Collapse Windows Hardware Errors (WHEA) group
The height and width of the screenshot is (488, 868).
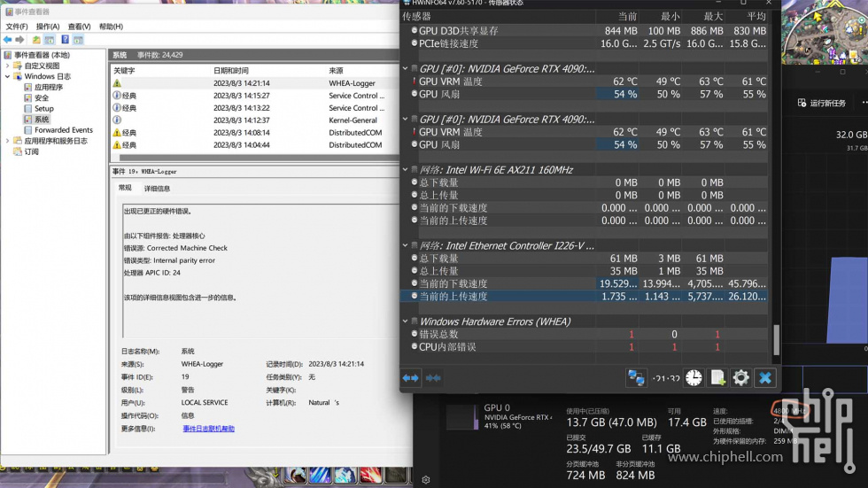coord(406,321)
